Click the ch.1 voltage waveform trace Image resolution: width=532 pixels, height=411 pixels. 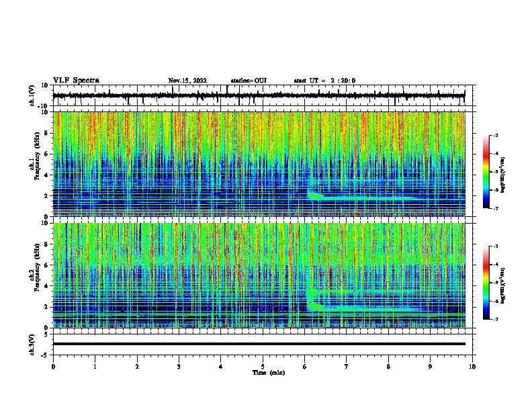259,95
